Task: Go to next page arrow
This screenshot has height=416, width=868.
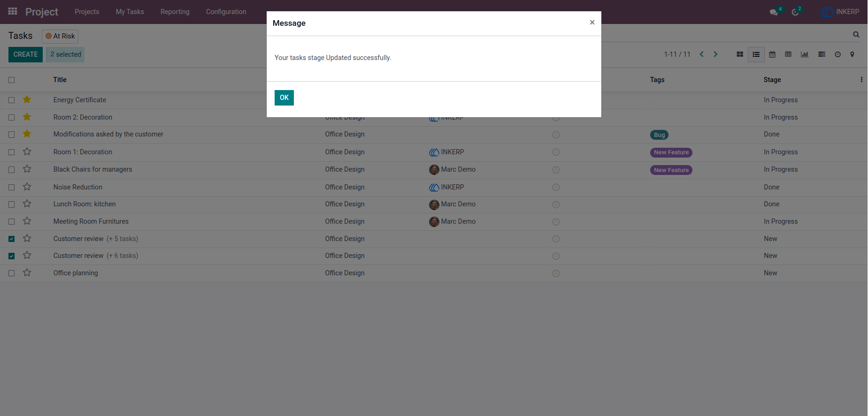Action: pos(715,54)
